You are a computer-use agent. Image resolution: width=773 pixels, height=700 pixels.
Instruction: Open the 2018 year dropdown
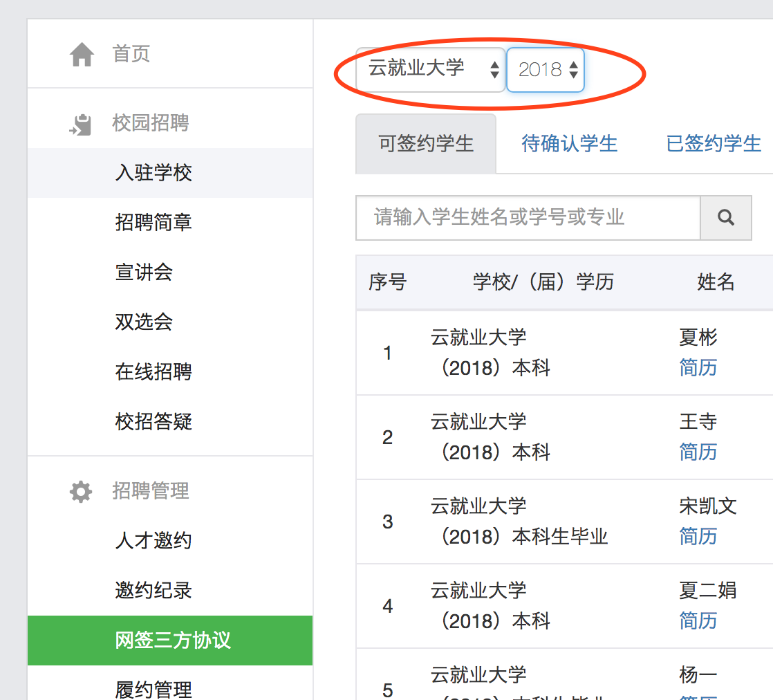546,70
